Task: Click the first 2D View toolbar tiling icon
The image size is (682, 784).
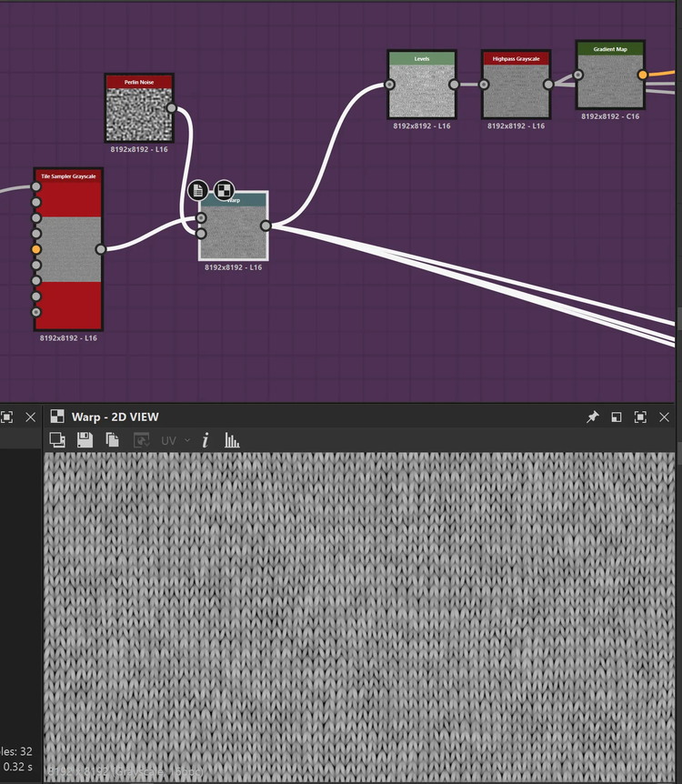Action: (57, 440)
